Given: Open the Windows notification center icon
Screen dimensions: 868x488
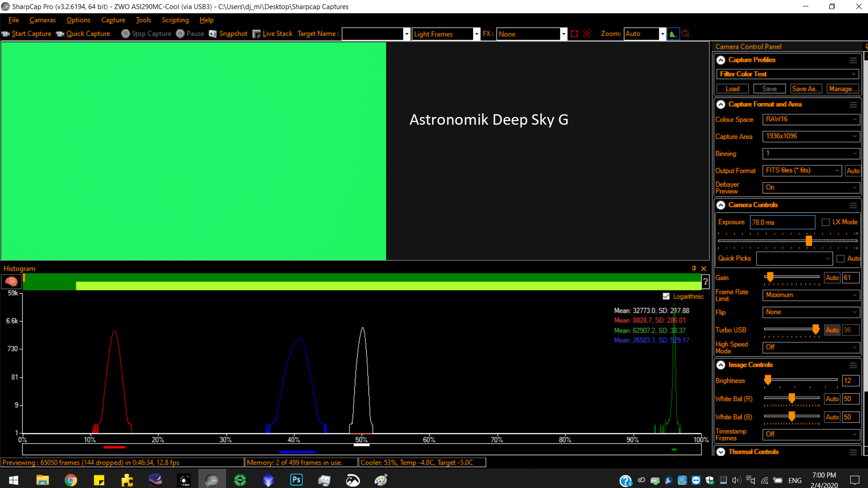Looking at the screenshot, I should pyautogui.click(x=855, y=480).
